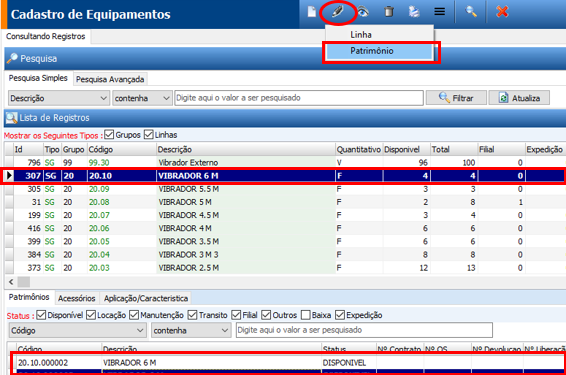The image size is (566, 375).
Task: Select the VIBRADOR 2.5 M row
Action: coord(285,268)
